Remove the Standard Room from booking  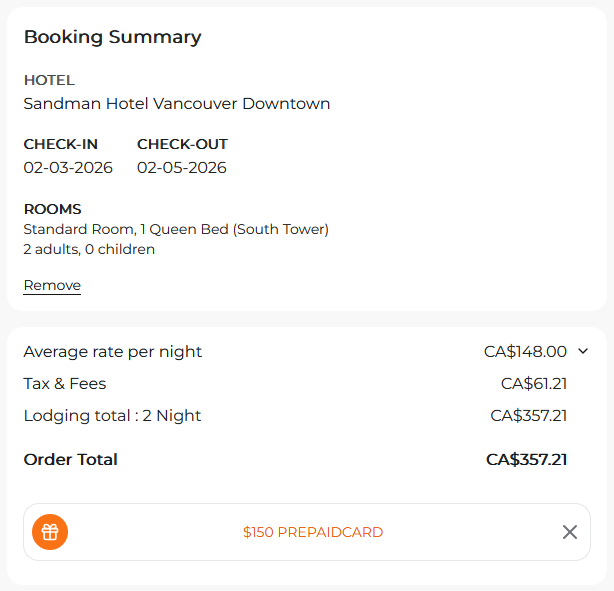point(52,286)
